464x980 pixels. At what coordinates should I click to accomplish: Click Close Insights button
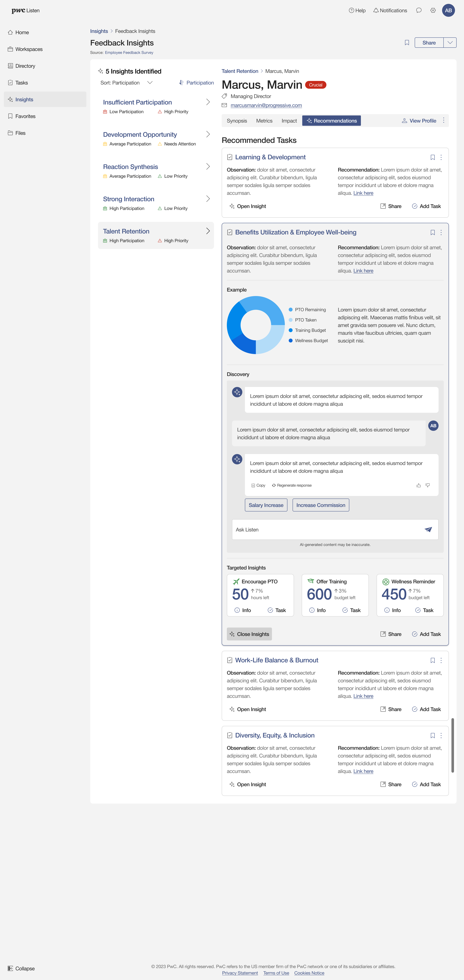(249, 634)
